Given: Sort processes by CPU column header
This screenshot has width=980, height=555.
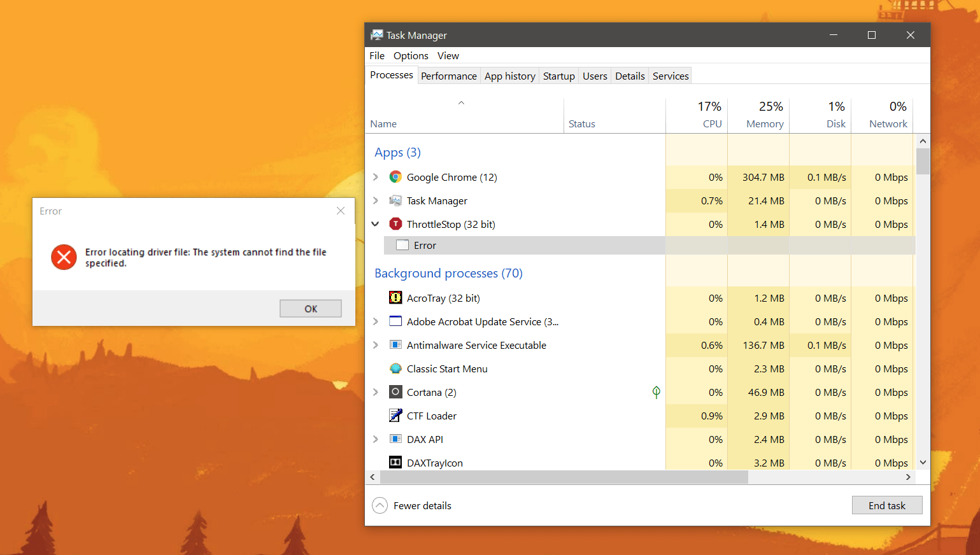Looking at the screenshot, I should (697, 115).
